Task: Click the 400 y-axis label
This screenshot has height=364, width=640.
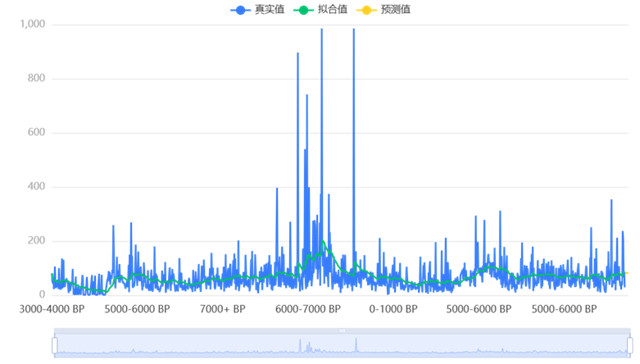Action: pos(36,186)
